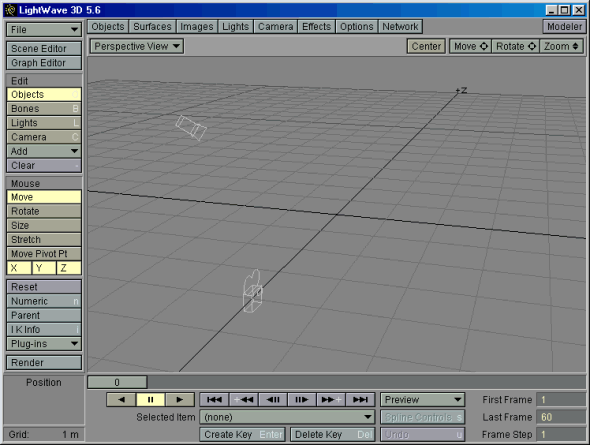
Task: Click in the timeline slider track
Action: pos(366,382)
